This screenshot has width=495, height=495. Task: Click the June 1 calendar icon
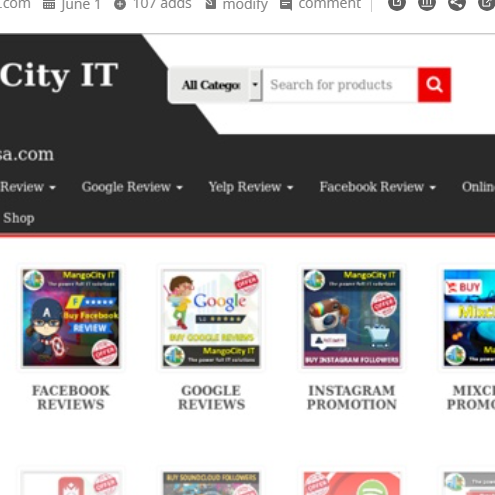[x=49, y=5]
